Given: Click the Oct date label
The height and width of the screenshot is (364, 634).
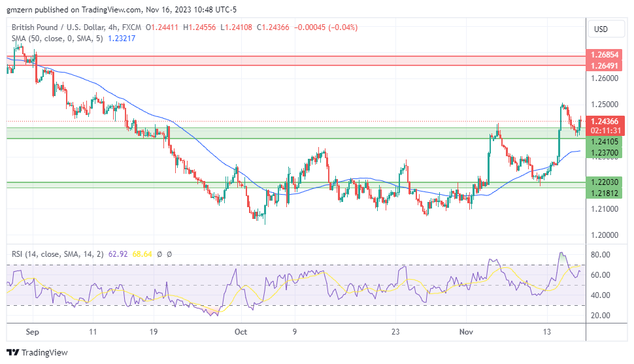Looking at the screenshot, I should 241,332.
